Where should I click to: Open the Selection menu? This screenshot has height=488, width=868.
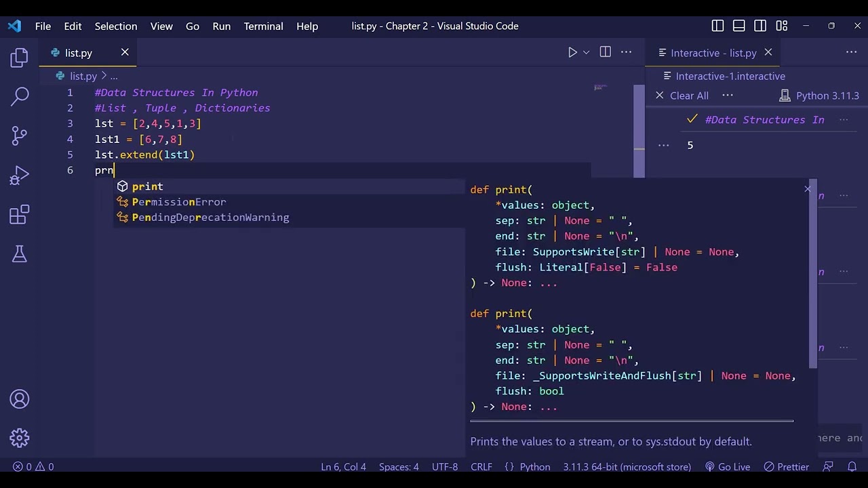(115, 26)
